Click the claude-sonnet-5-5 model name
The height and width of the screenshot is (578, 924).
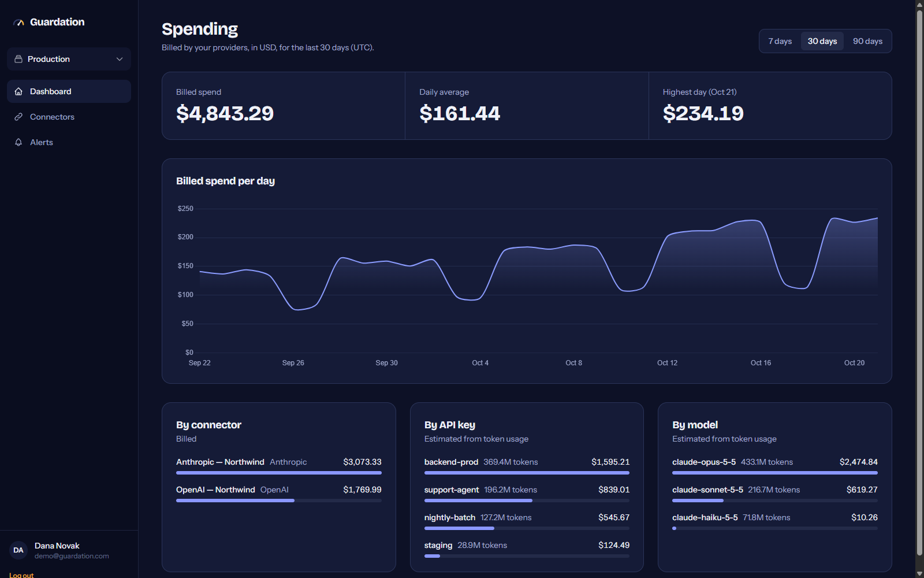pyautogui.click(x=707, y=490)
